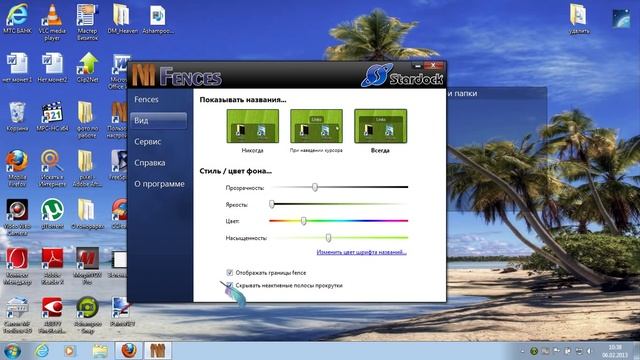The height and width of the screenshot is (360, 640).
Task: Click the Прозрачность slider handle
Action: pyautogui.click(x=315, y=187)
